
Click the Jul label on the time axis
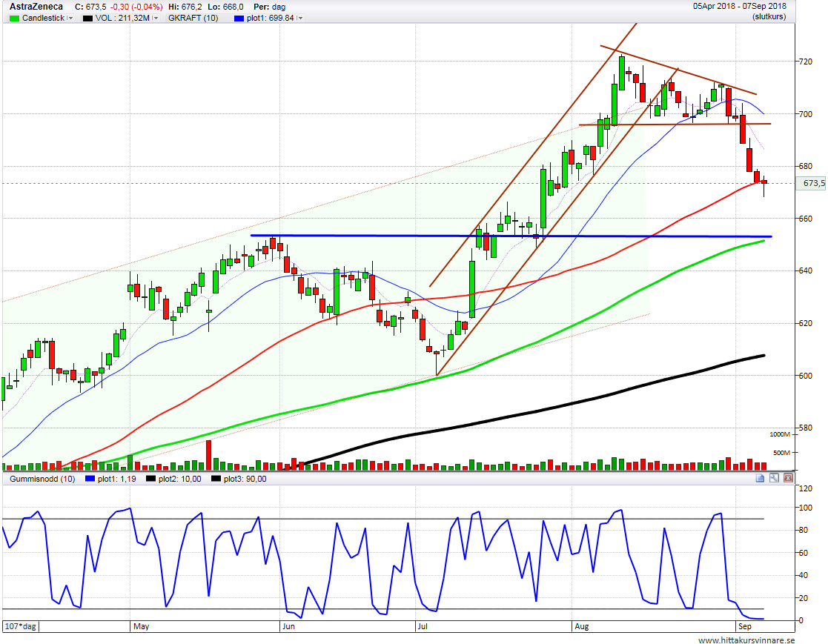pyautogui.click(x=423, y=626)
